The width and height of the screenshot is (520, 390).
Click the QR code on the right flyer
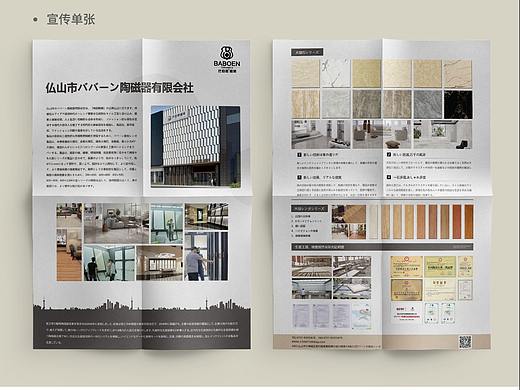[466, 342]
